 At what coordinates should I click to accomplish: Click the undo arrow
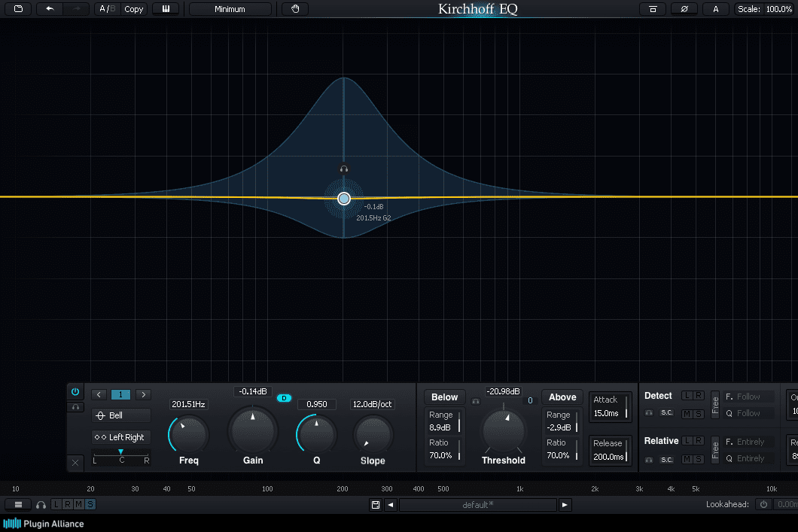tap(50, 8)
